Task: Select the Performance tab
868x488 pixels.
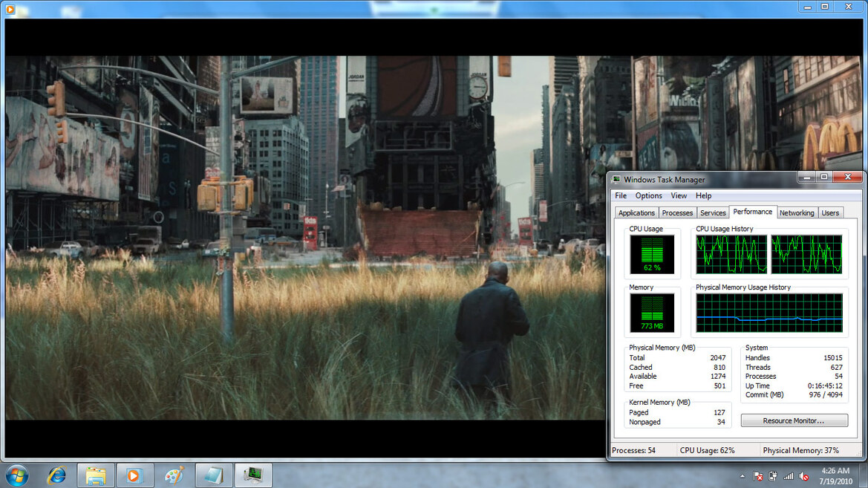Action: click(x=752, y=212)
